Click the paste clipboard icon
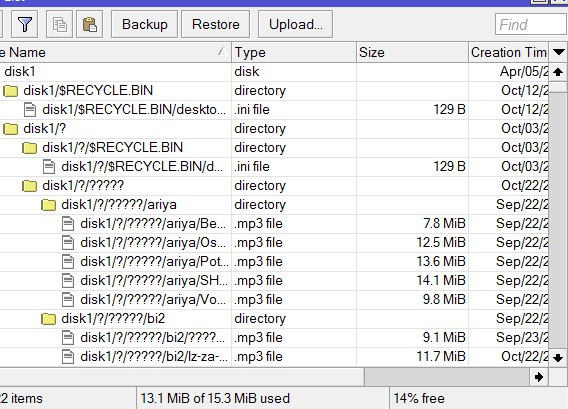Screen dimensions: 568x409 [x=89, y=24]
